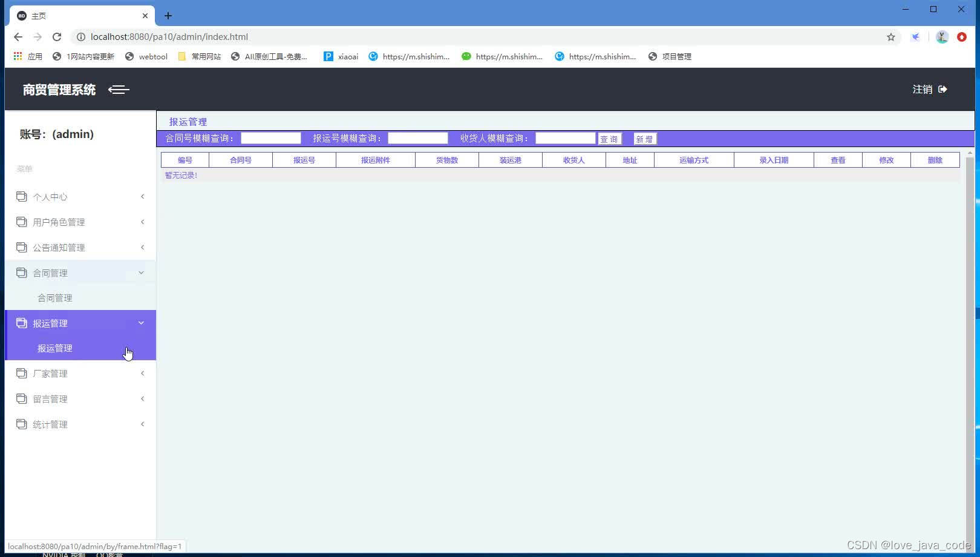
Task: Click the 查询 search button
Action: click(609, 139)
